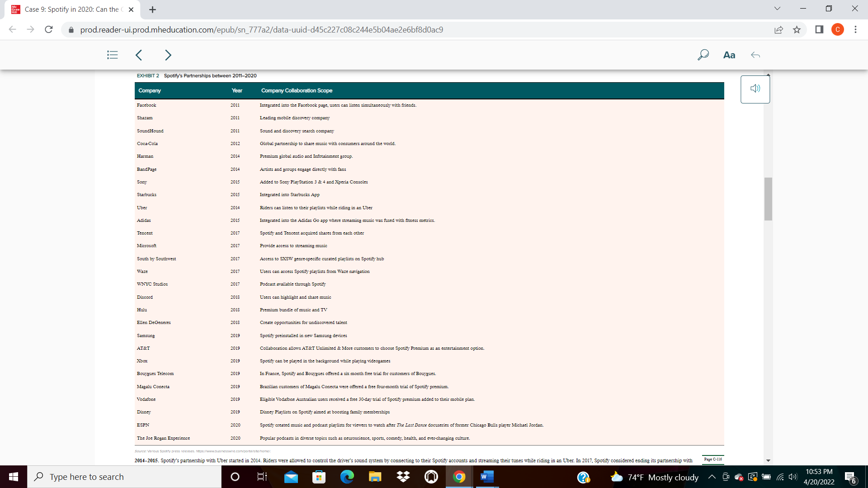Open a new browser tab

tap(152, 9)
